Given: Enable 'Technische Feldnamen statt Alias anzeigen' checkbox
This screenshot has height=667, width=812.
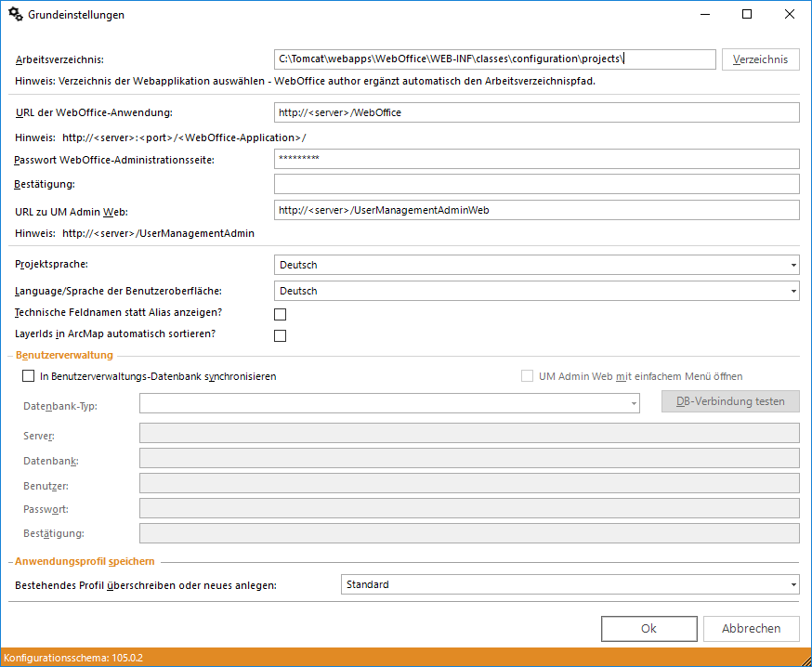Looking at the screenshot, I should tap(280, 314).
